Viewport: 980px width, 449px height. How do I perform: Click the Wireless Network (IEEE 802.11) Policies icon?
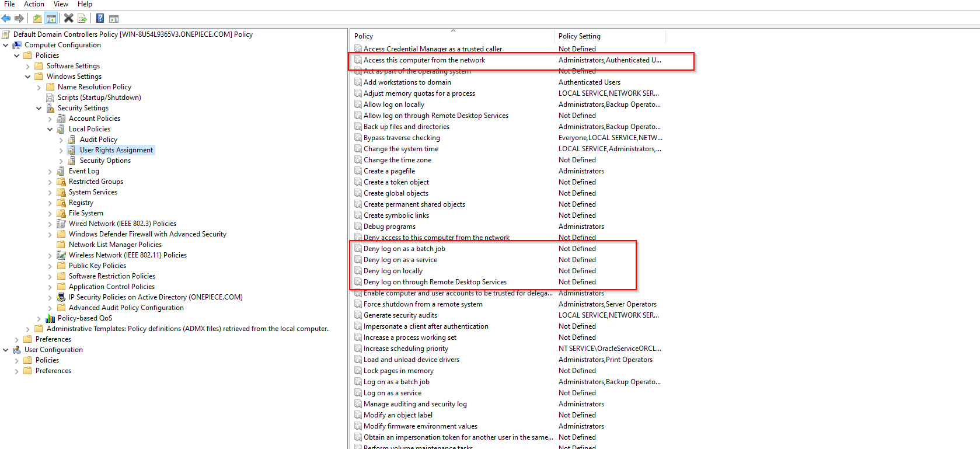pyautogui.click(x=61, y=255)
